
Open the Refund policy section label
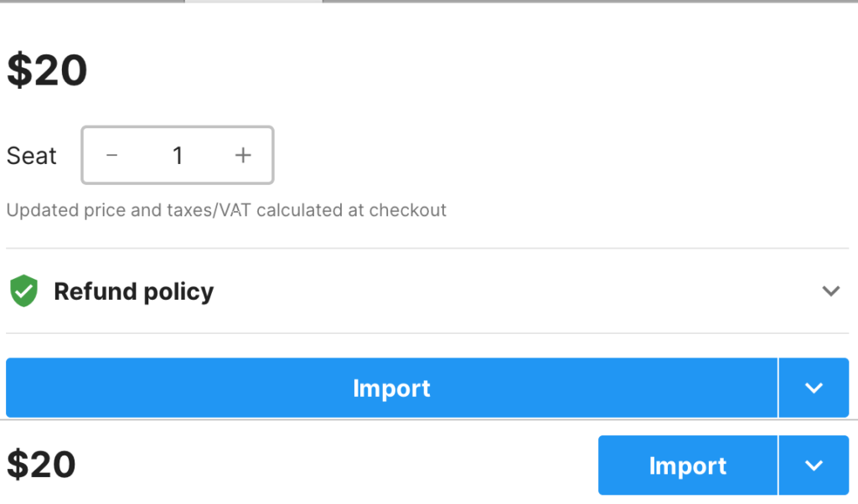point(133,291)
